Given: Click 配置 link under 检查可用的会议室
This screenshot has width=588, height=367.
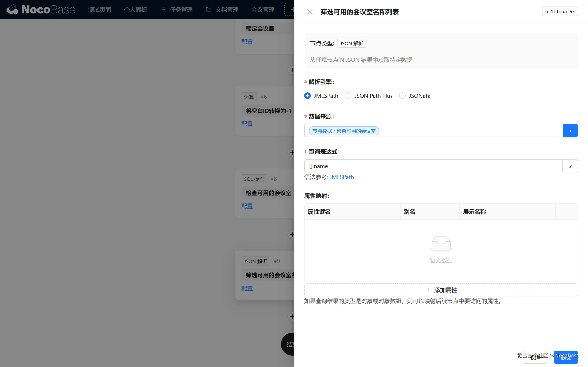Looking at the screenshot, I should point(247,206).
